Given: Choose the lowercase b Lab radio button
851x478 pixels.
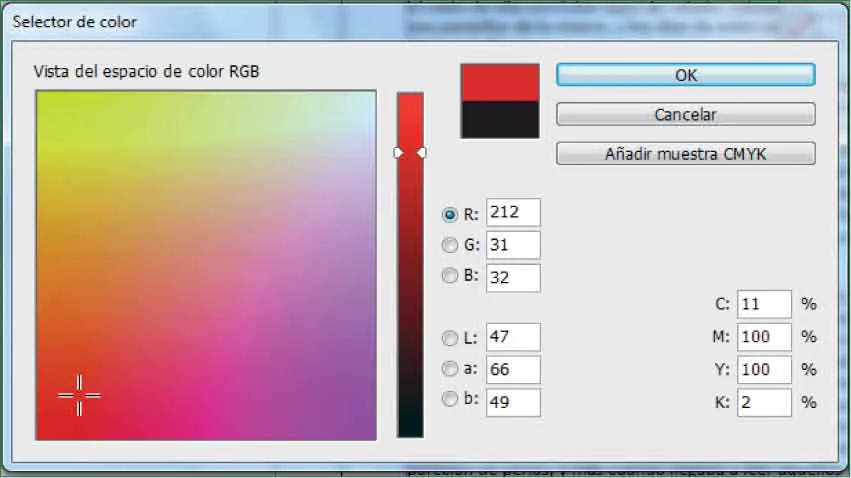Looking at the screenshot, I should 449,400.
